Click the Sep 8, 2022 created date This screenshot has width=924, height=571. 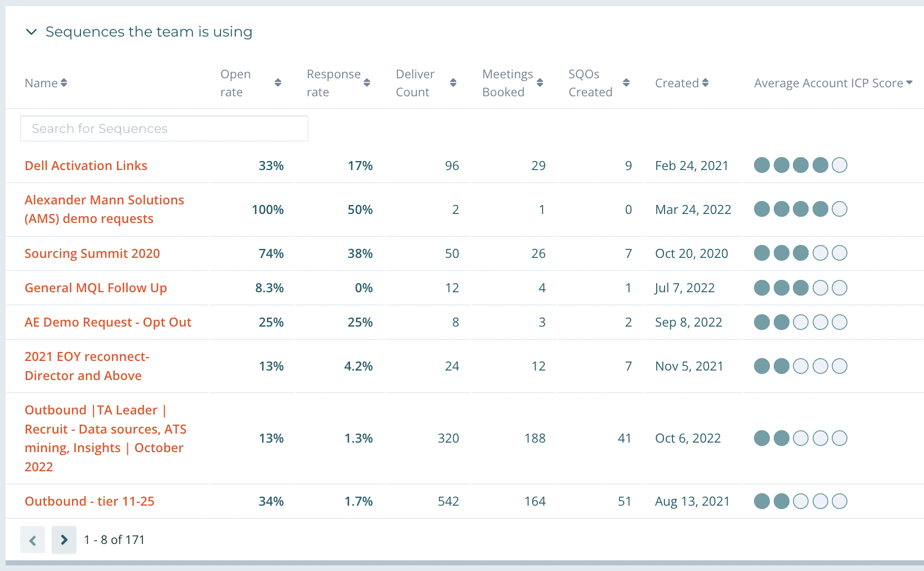click(689, 322)
